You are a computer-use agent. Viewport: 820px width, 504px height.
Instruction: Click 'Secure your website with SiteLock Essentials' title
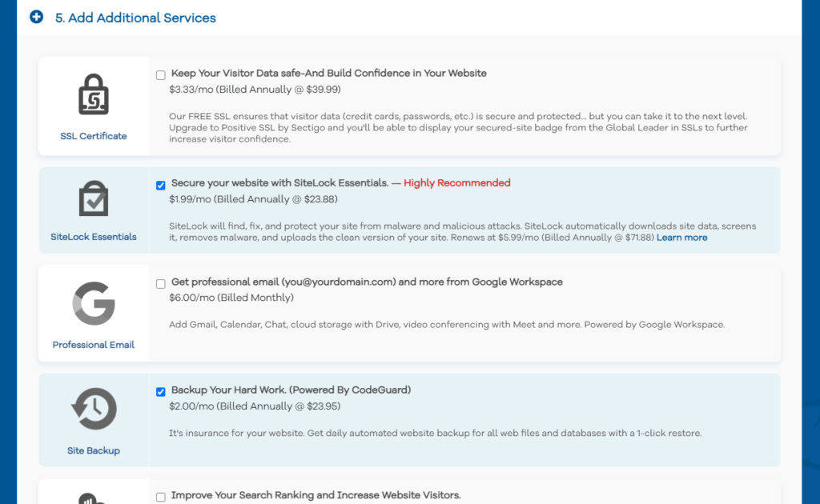[x=279, y=183]
